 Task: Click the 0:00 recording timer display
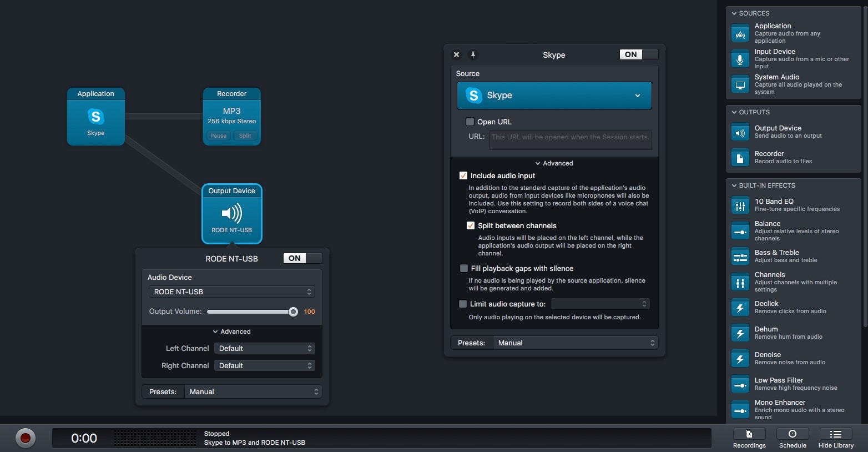coord(84,438)
